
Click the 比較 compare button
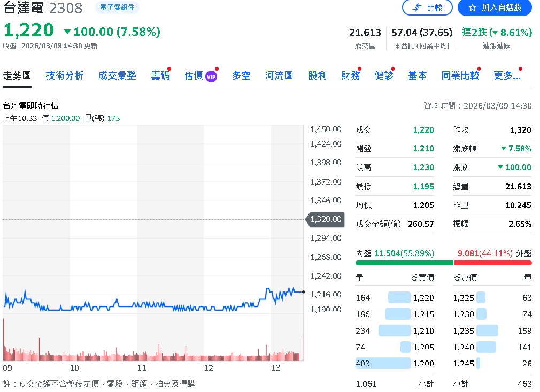coord(427,7)
